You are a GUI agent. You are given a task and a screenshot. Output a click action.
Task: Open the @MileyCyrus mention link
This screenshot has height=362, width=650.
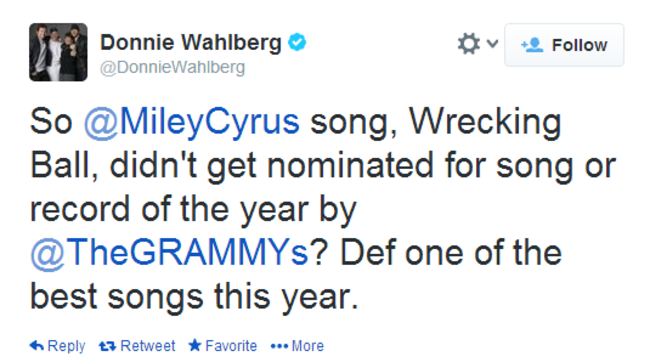click(x=192, y=122)
